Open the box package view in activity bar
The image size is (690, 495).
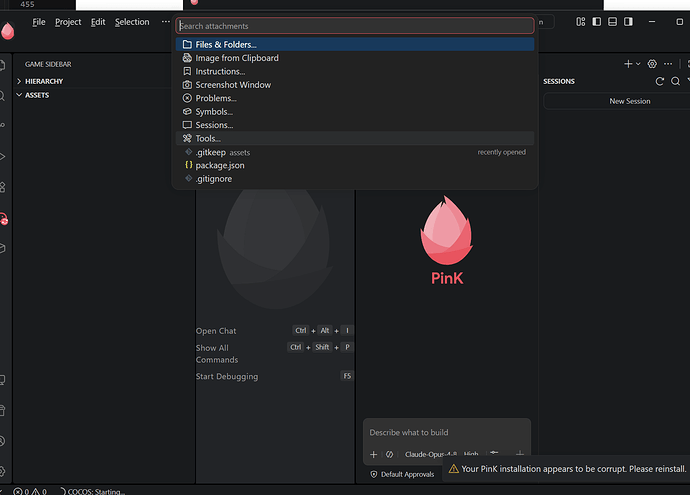click(2, 248)
